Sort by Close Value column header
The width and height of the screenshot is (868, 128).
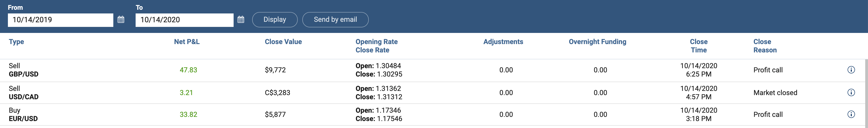283,42
